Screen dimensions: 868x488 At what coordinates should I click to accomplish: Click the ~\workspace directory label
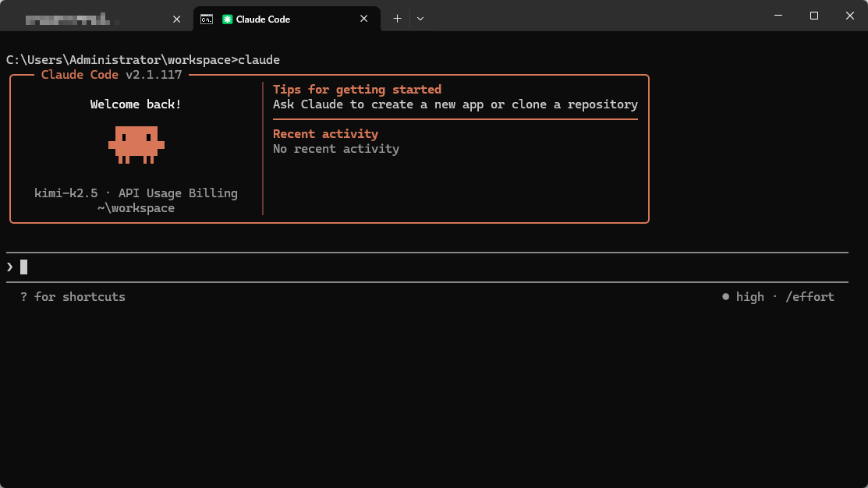click(x=136, y=208)
